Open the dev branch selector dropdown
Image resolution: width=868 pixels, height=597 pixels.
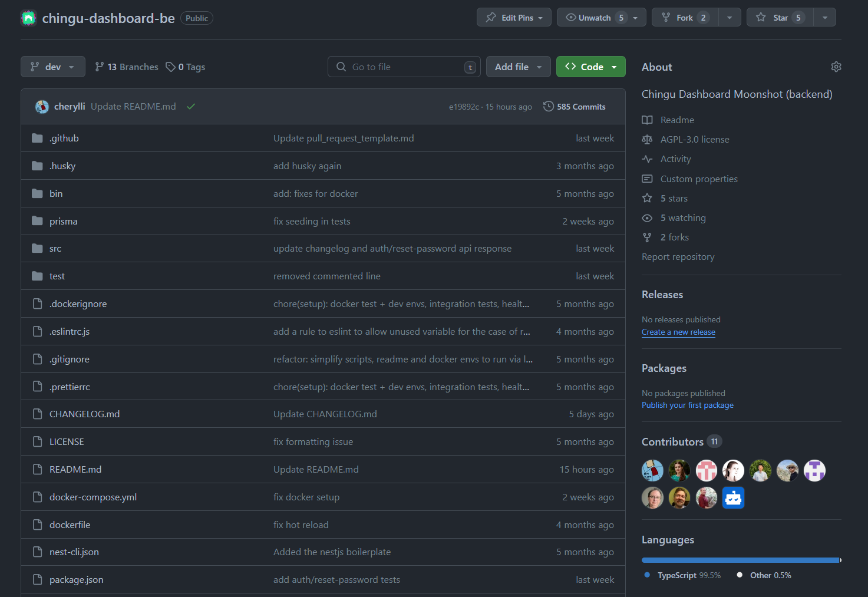(53, 67)
